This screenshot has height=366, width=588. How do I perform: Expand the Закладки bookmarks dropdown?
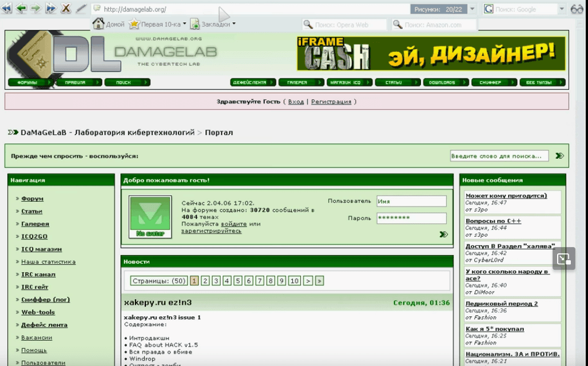coord(234,24)
